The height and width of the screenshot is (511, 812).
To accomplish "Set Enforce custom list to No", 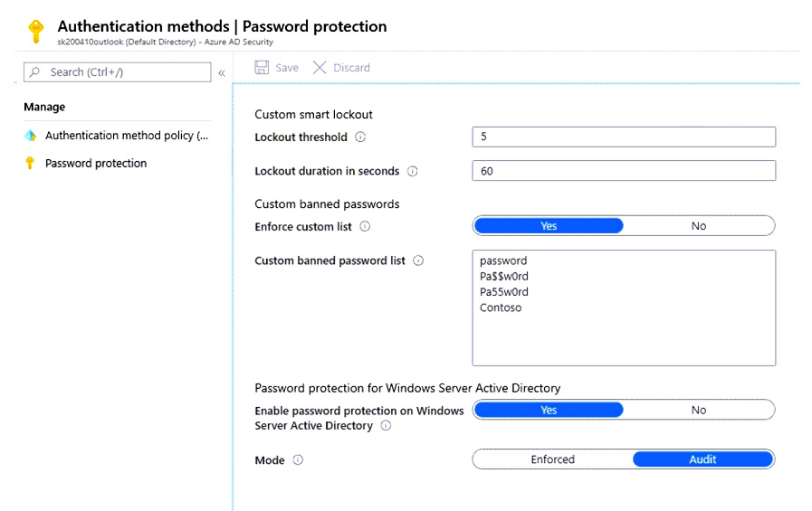I will [x=698, y=226].
